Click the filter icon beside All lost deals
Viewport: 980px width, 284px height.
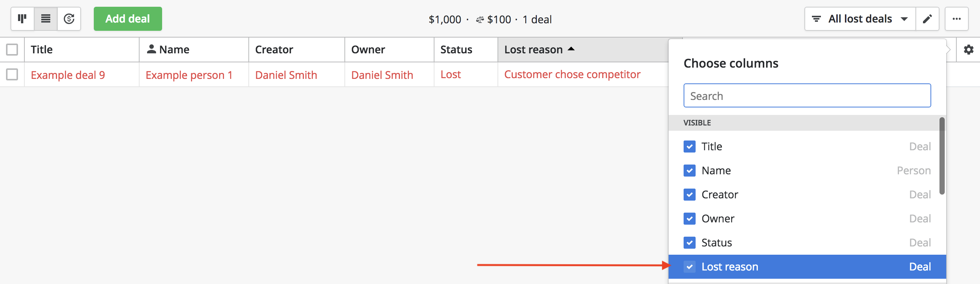(x=816, y=19)
